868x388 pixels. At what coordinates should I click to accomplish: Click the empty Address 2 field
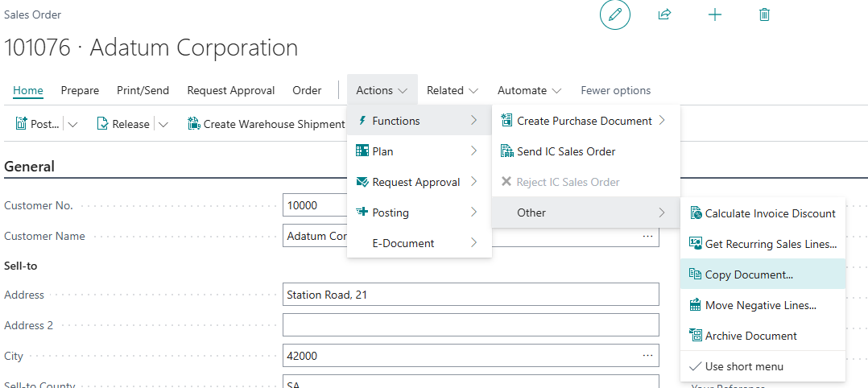pyautogui.click(x=470, y=325)
